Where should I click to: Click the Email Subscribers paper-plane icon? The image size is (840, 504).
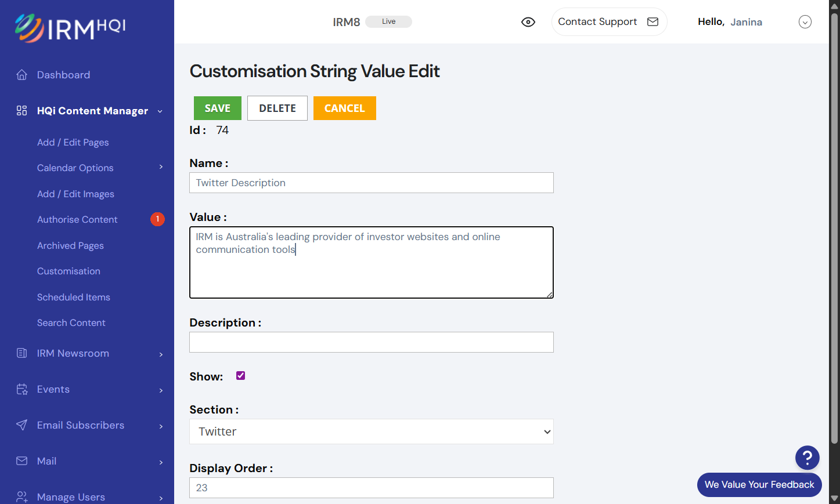coord(22,425)
